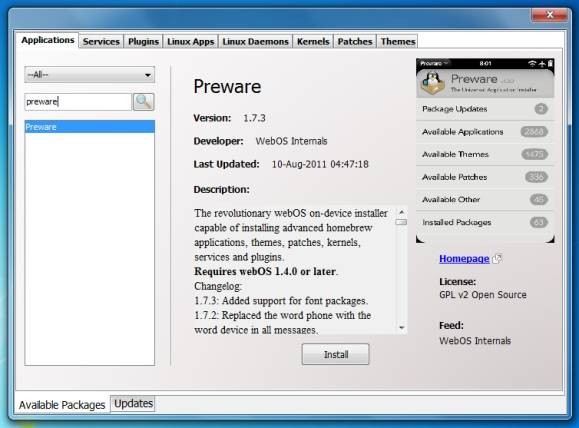Click changelog line '1.7.3: Added support for font packages'
The width and height of the screenshot is (579, 428).
(281, 301)
